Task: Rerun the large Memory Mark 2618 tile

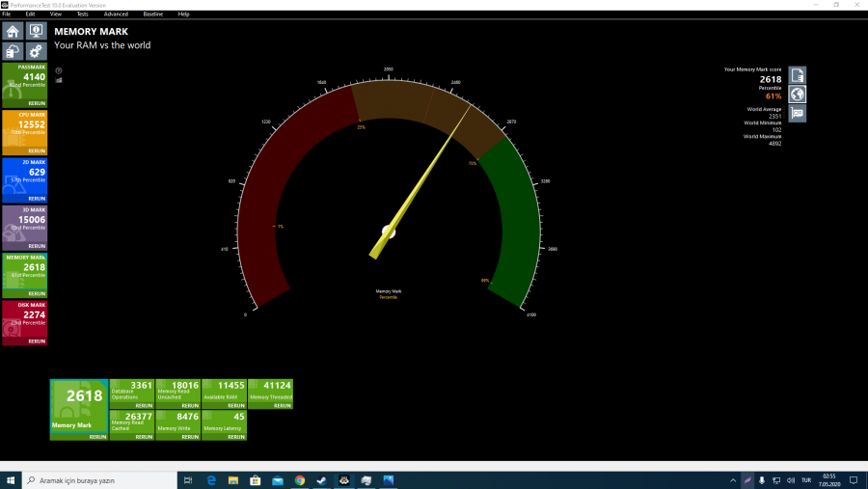Action: 97,437
